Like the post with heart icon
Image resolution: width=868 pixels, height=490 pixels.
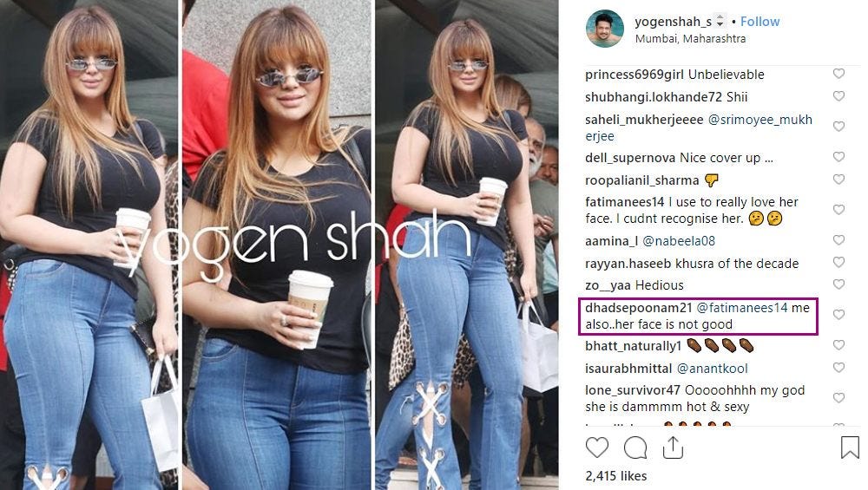597,448
